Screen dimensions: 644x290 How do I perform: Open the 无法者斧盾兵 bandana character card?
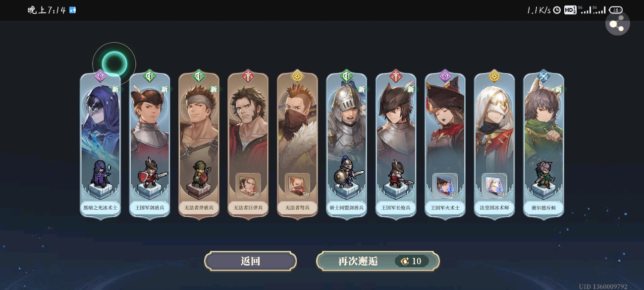[x=199, y=145]
